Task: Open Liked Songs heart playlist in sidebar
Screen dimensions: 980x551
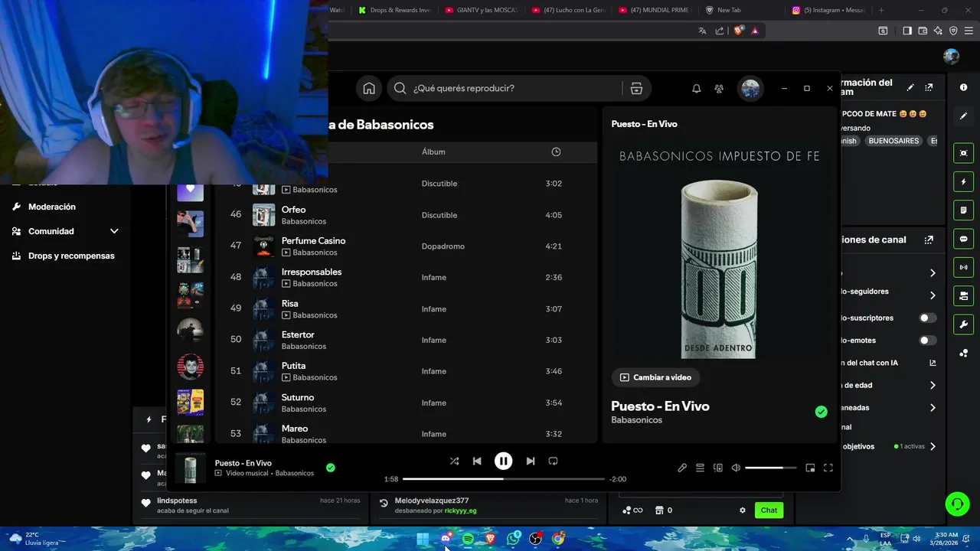Action: tap(191, 191)
